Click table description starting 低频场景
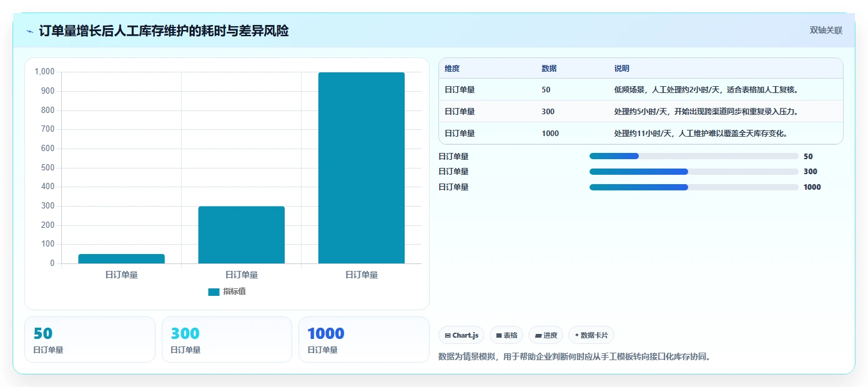 pos(706,90)
